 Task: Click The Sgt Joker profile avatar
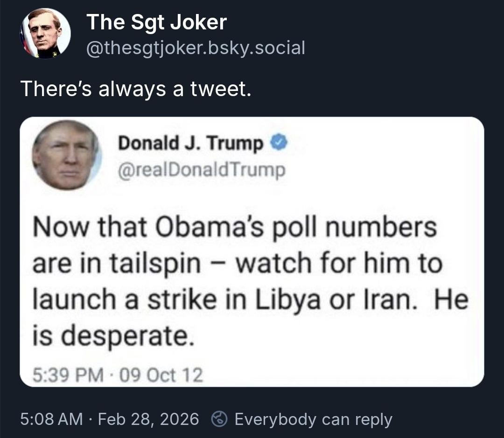pyautogui.click(x=45, y=34)
